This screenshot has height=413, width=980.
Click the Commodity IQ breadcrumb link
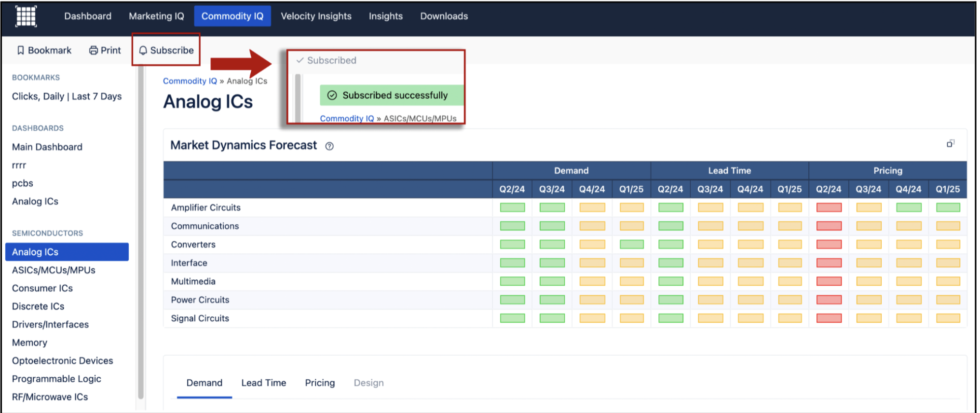pyautogui.click(x=190, y=81)
